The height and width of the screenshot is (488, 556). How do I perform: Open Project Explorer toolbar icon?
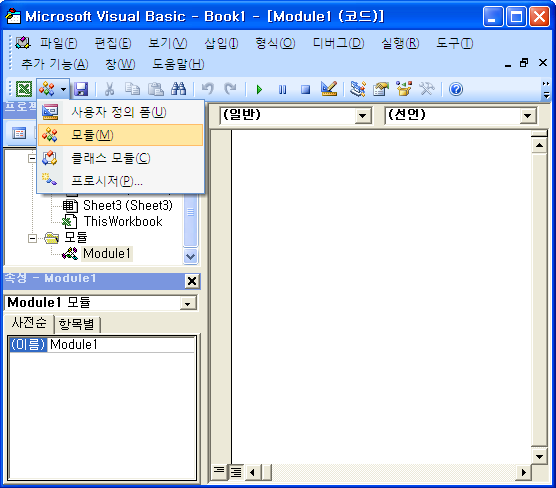coord(358,89)
